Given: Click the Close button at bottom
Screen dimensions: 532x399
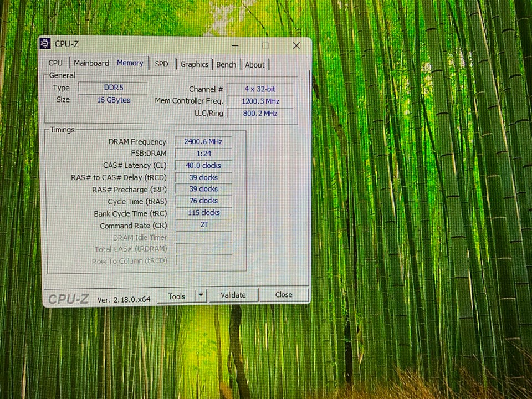Looking at the screenshot, I should (284, 294).
